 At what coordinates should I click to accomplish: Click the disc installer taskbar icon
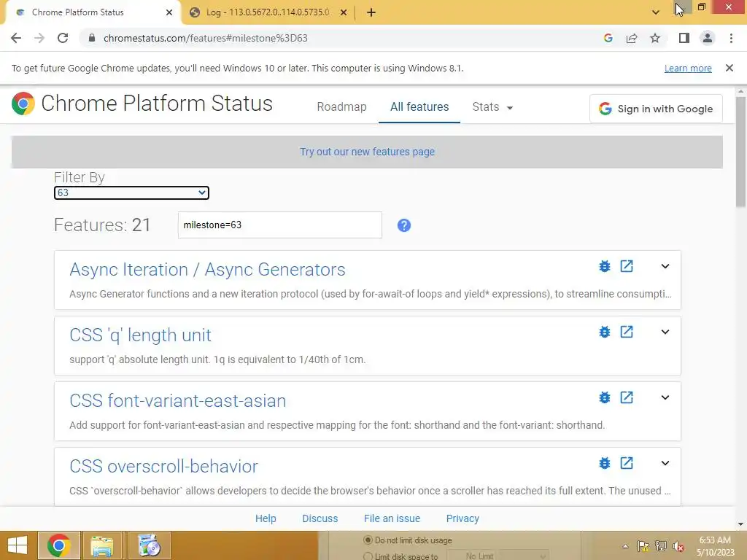pos(149,545)
